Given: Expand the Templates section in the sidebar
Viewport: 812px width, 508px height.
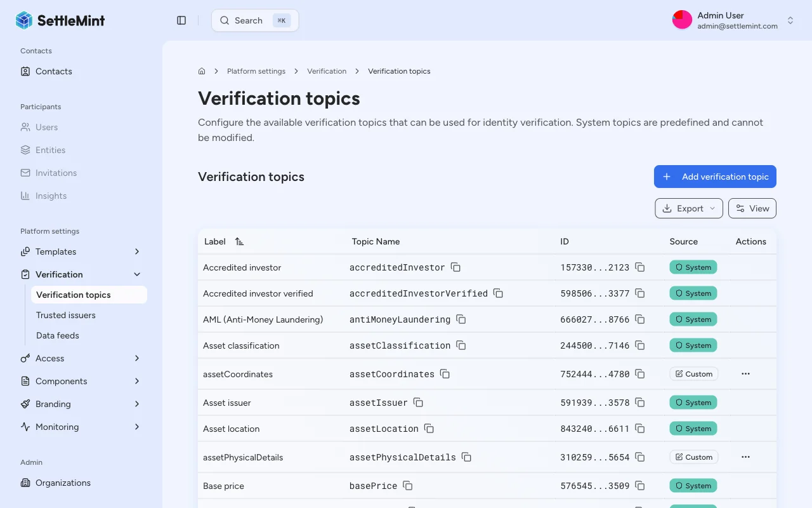Looking at the screenshot, I should coord(136,251).
